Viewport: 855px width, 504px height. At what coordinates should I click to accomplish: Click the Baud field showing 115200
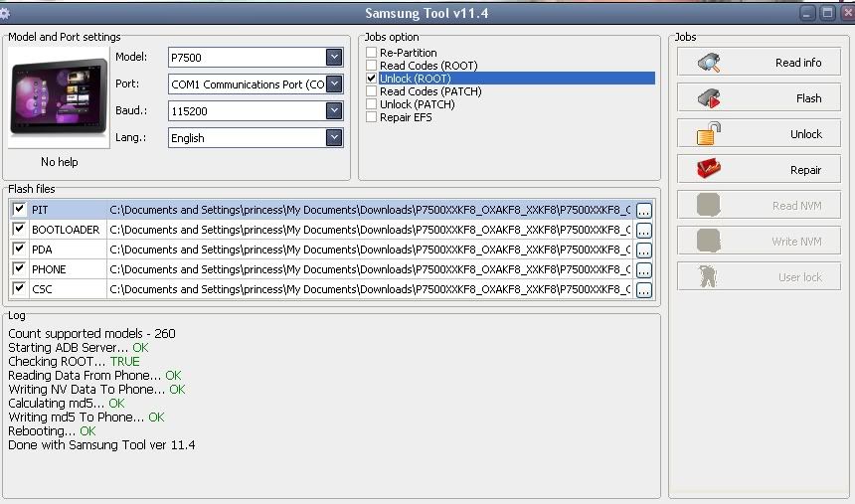256,110
